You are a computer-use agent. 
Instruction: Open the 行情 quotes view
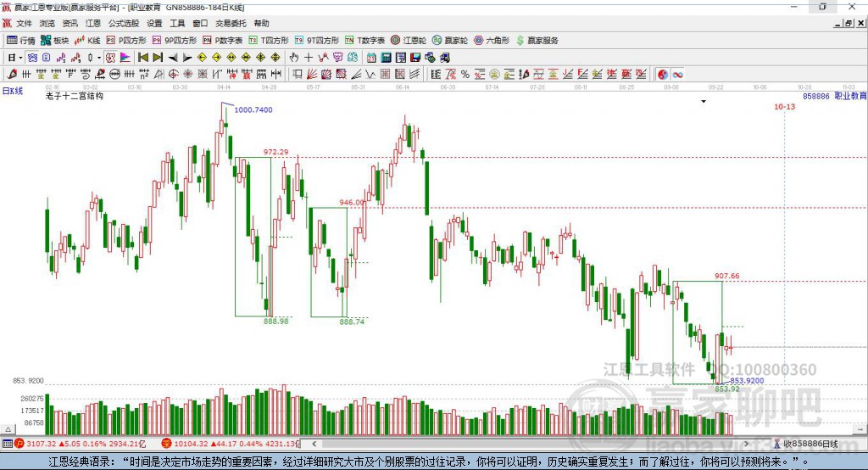21,41
